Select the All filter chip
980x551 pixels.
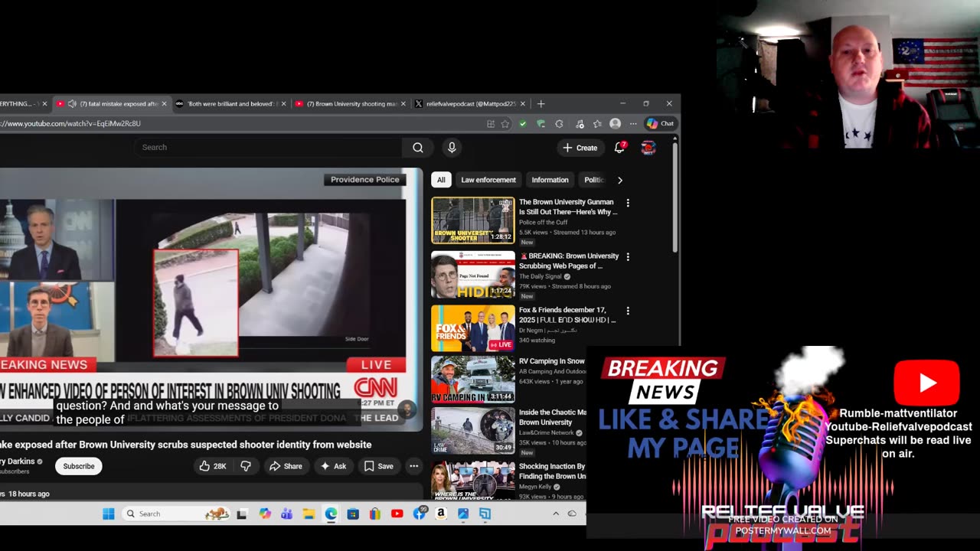(441, 180)
